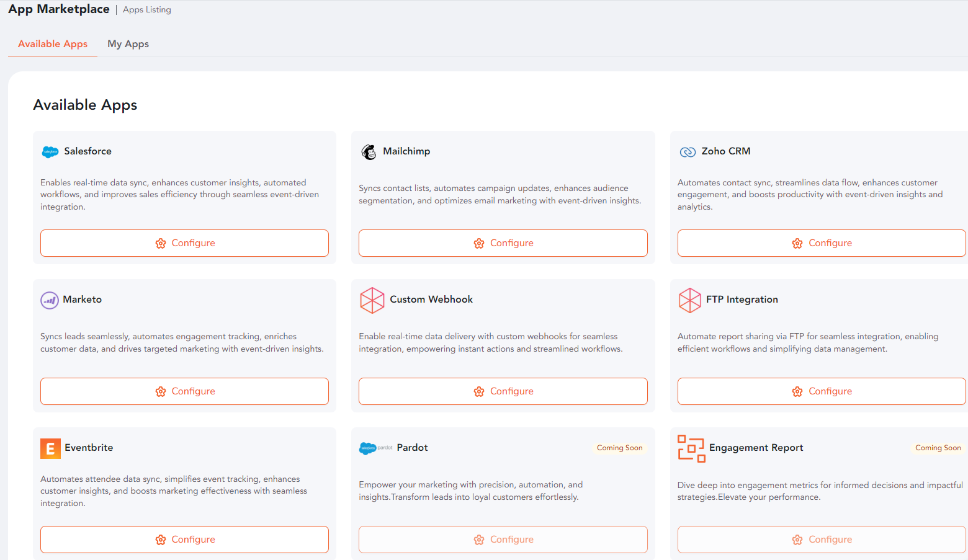Click the Apps Listing breadcrumb

147,10
